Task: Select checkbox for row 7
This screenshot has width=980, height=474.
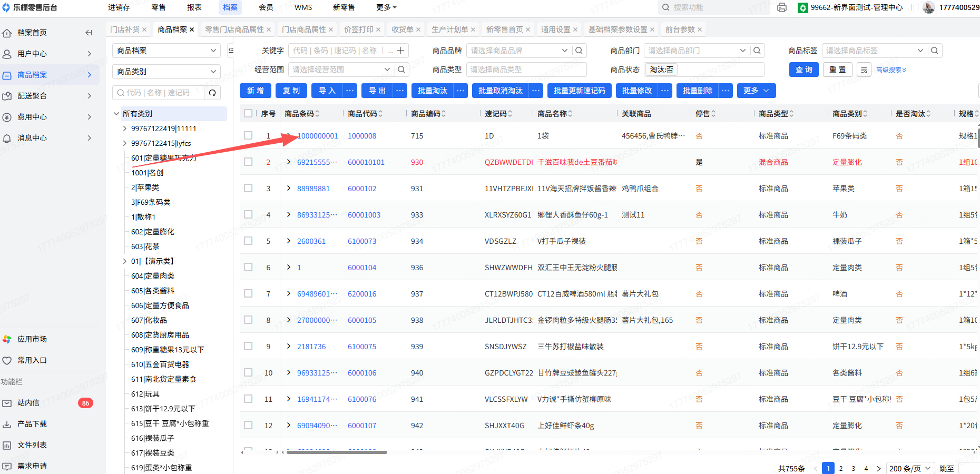Action: [248, 294]
